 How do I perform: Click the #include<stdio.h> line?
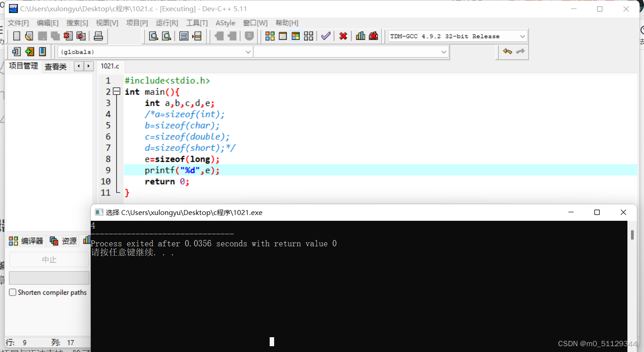pyautogui.click(x=167, y=81)
